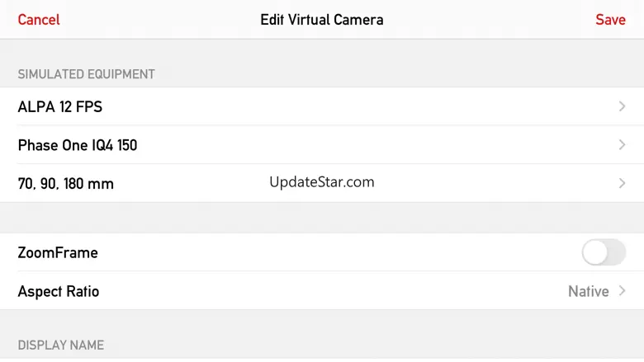Viewport: 644px width, 362px height.
Task: Click the UpdateStar.com watermark text
Action: click(322, 182)
